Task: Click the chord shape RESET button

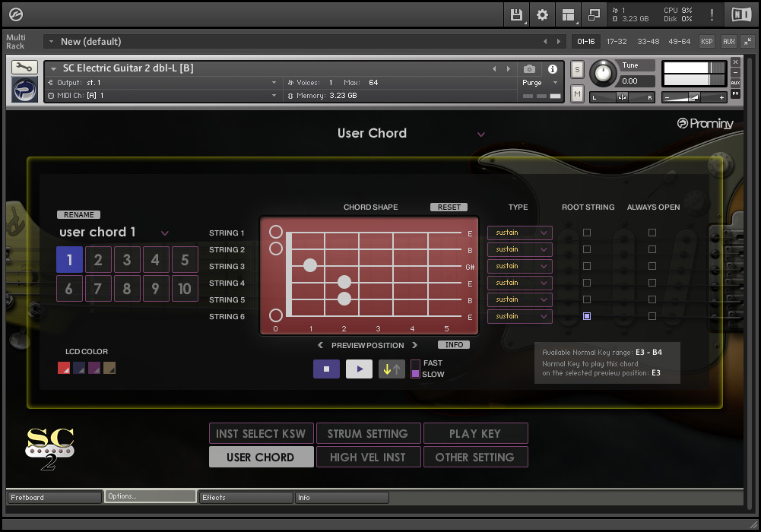Action: (x=449, y=207)
